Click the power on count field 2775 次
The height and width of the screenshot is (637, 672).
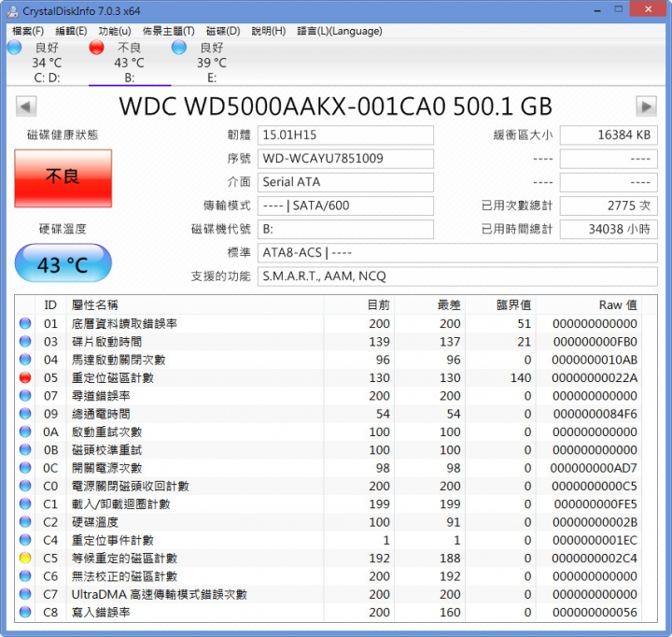tap(609, 205)
